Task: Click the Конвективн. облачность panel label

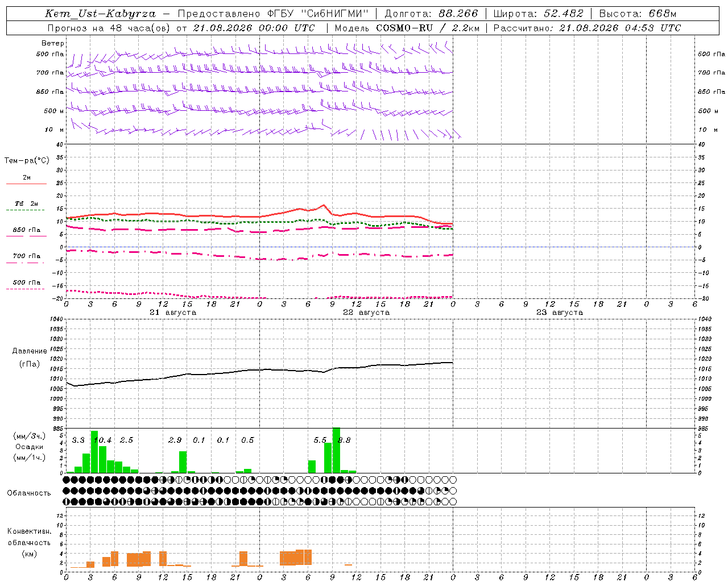Action: (29, 542)
